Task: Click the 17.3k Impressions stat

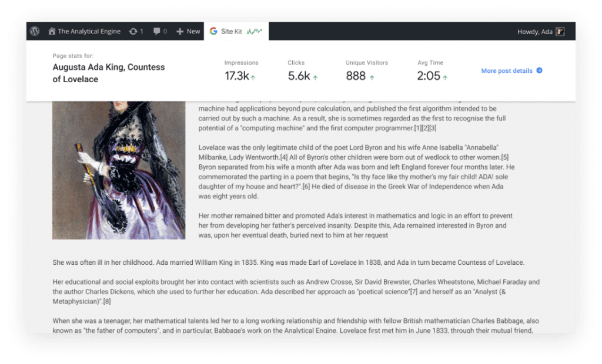Action: tap(236, 76)
